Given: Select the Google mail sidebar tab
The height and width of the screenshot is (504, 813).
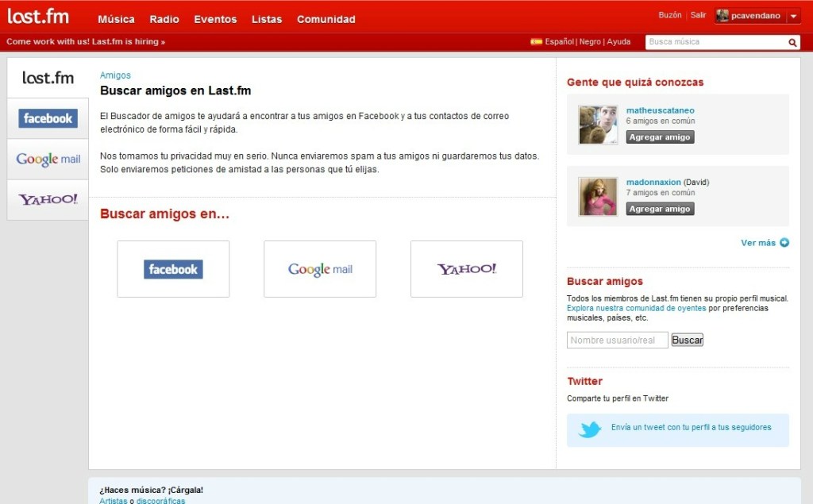Looking at the screenshot, I should pyautogui.click(x=48, y=160).
